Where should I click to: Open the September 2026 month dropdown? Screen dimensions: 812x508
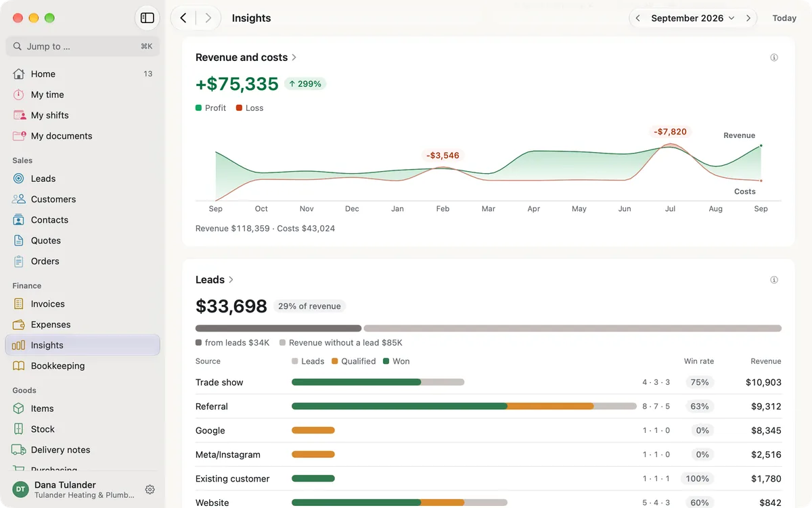[x=693, y=18]
